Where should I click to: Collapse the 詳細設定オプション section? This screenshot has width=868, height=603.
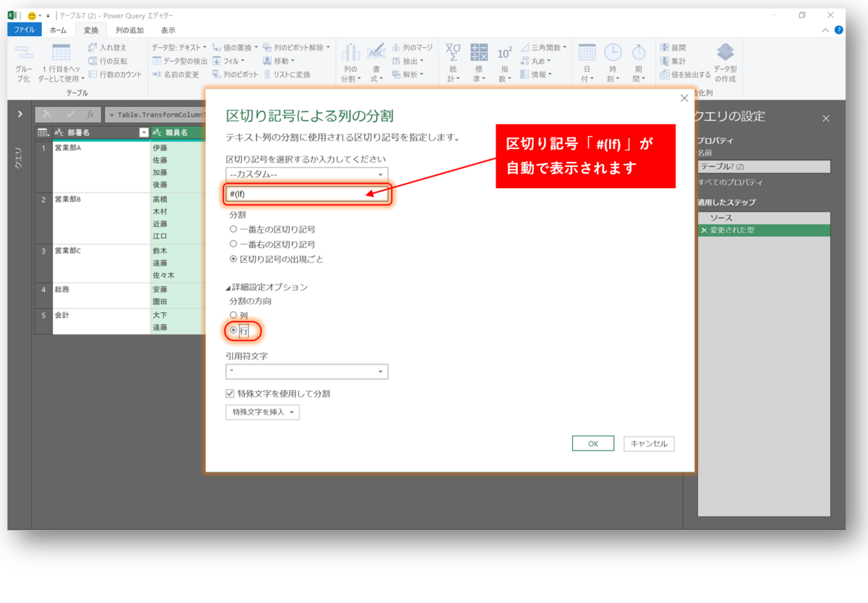[x=229, y=288]
